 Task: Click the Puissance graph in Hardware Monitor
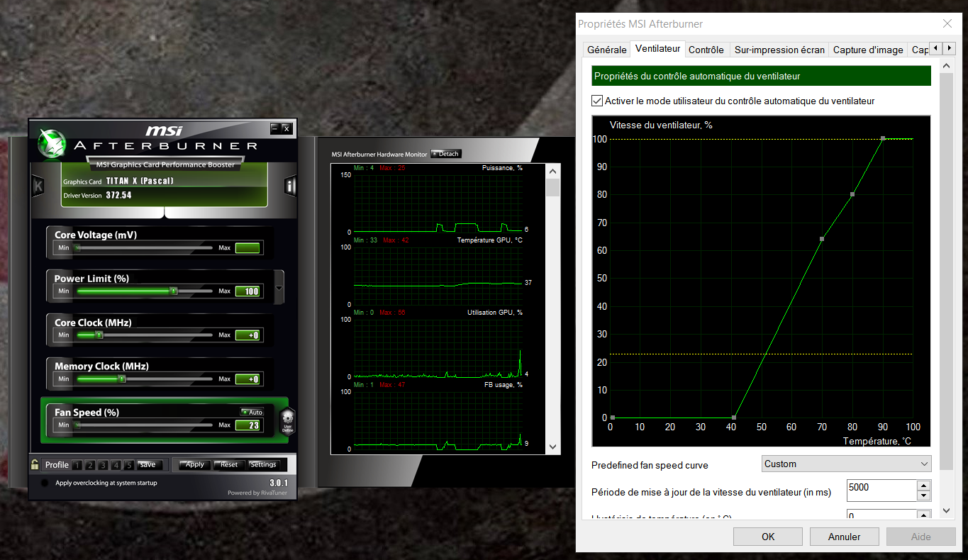click(x=438, y=203)
